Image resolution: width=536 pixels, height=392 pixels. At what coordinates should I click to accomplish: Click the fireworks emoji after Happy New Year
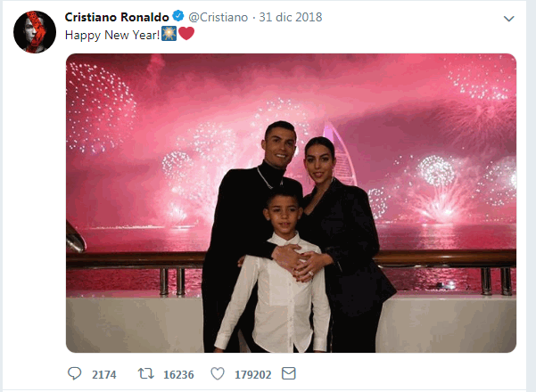point(168,35)
